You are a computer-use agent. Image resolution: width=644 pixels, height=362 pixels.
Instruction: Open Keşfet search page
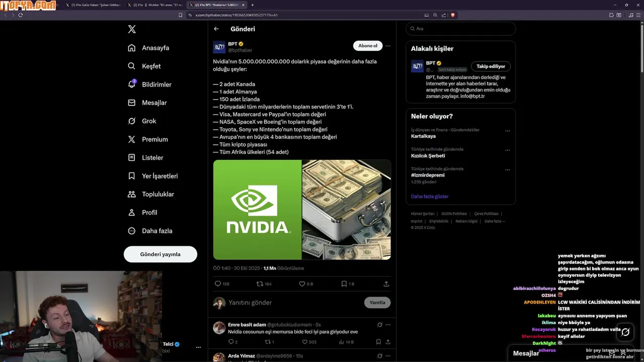tap(144, 66)
